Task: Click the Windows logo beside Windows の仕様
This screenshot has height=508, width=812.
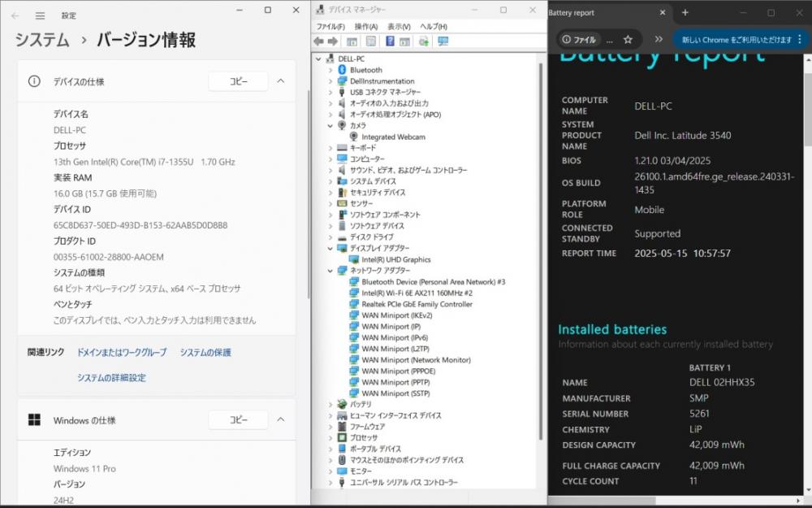Action: (34, 420)
